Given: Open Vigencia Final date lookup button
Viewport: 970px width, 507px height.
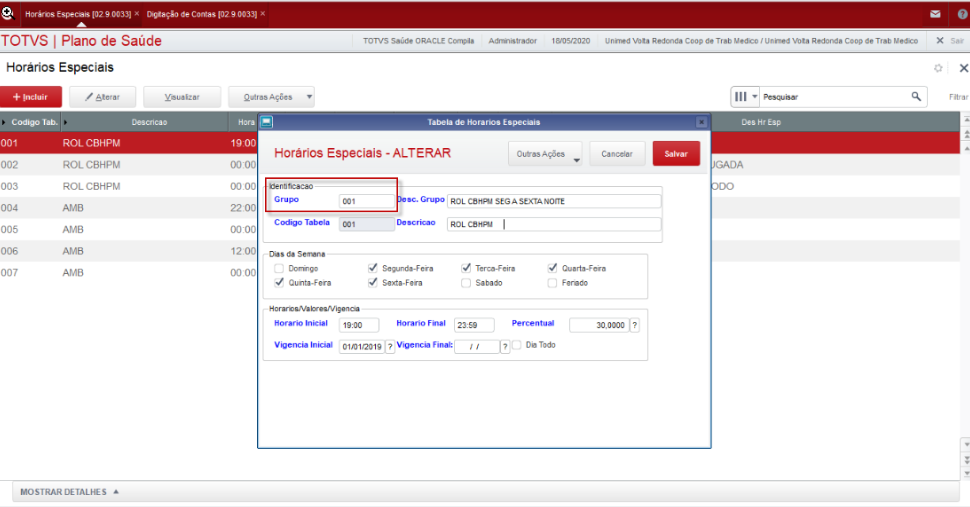Looking at the screenshot, I should [505, 347].
